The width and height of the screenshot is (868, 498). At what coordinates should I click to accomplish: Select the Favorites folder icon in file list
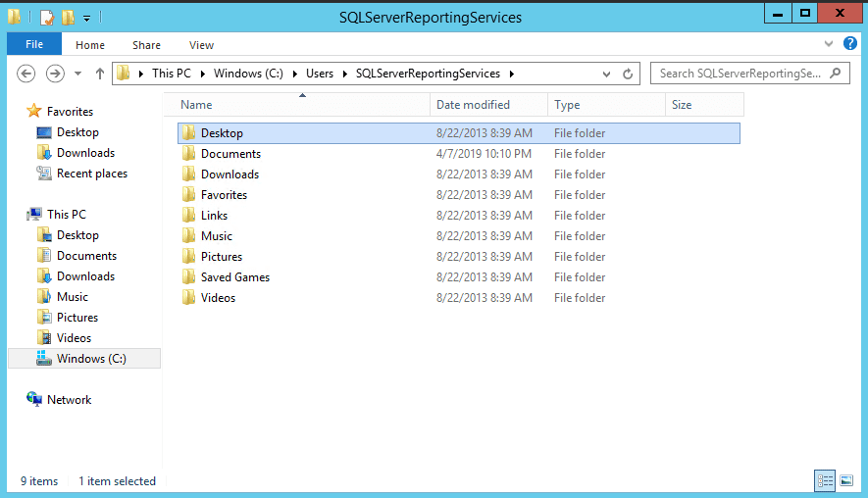click(188, 194)
